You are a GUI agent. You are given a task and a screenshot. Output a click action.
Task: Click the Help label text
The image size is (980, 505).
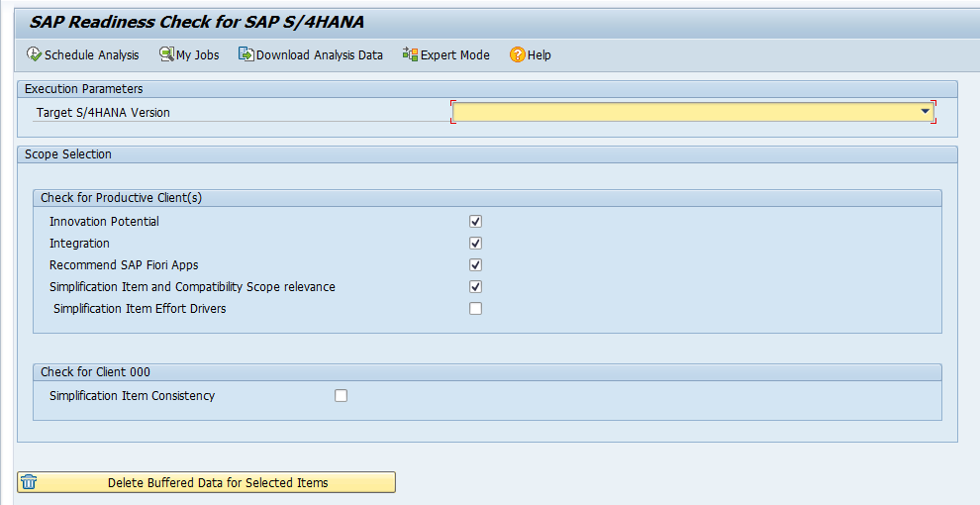(539, 55)
